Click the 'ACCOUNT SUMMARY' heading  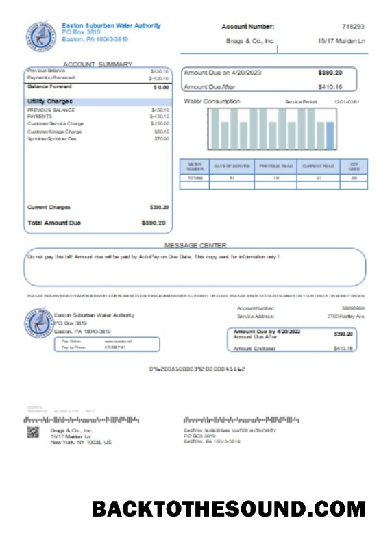[x=98, y=64]
